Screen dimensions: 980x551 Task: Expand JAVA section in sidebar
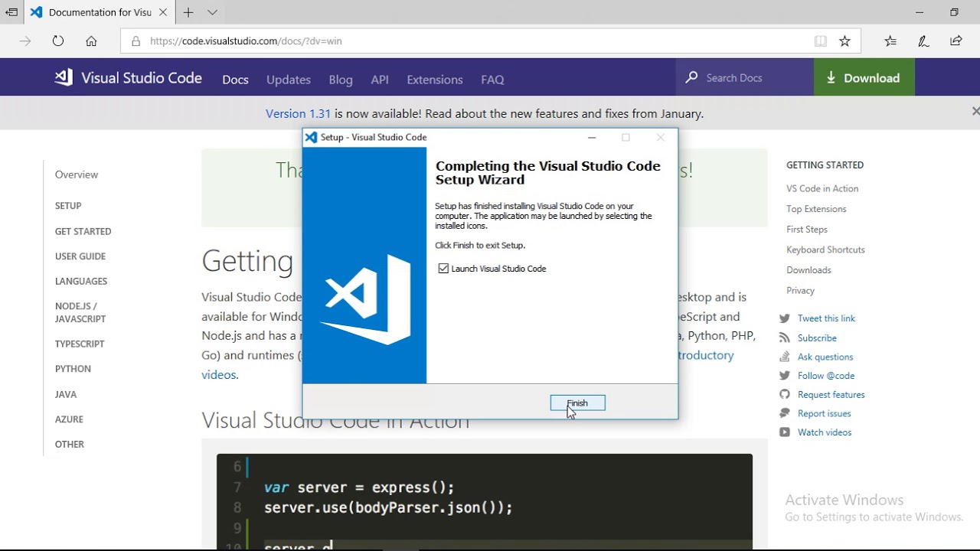[x=66, y=395]
